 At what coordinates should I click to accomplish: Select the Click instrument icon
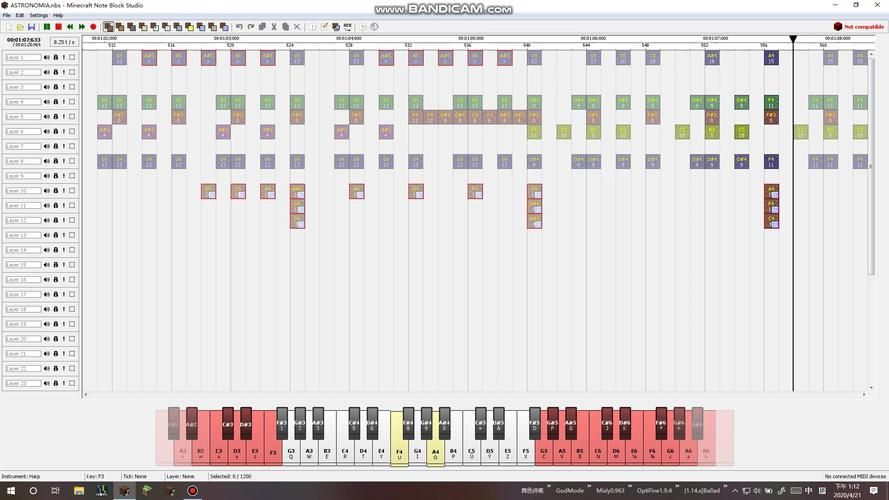[154, 27]
